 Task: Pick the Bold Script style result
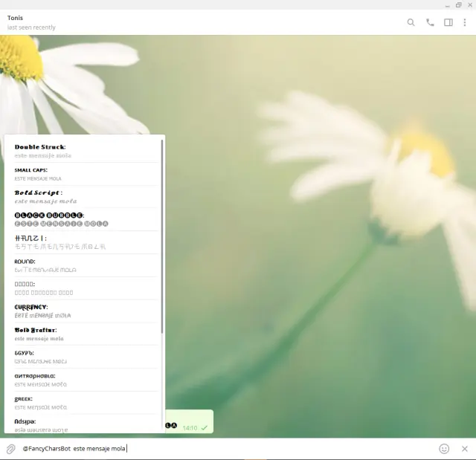(82, 197)
